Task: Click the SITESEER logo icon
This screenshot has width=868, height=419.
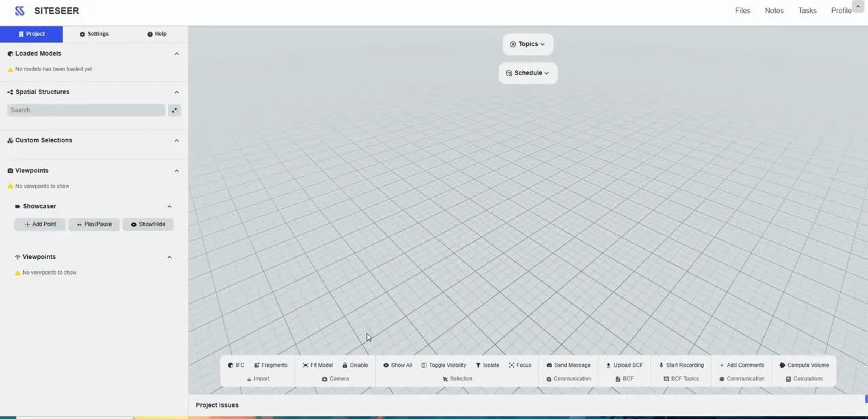Action: [20, 11]
